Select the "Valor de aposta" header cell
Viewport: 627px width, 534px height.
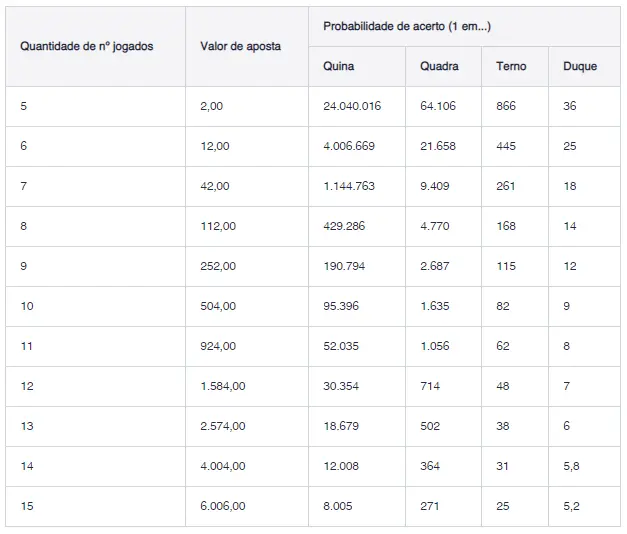click(x=240, y=46)
